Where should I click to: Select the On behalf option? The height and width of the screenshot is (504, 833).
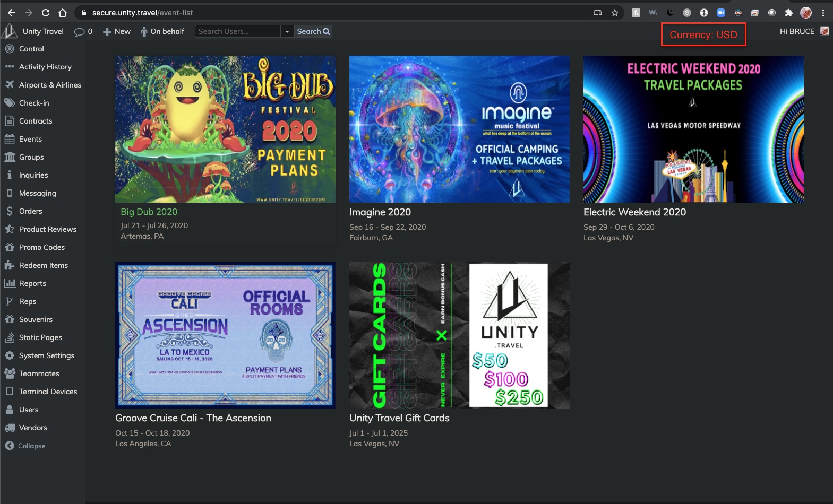click(x=162, y=31)
